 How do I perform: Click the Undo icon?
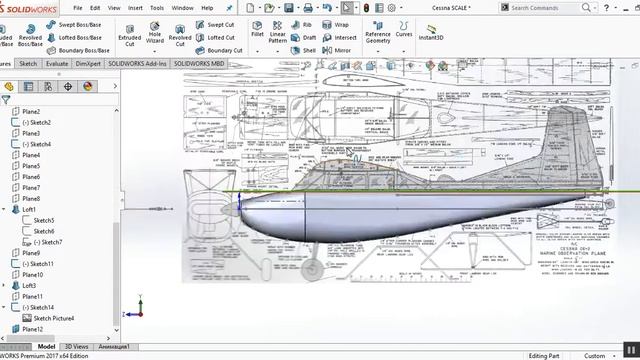click(327, 8)
